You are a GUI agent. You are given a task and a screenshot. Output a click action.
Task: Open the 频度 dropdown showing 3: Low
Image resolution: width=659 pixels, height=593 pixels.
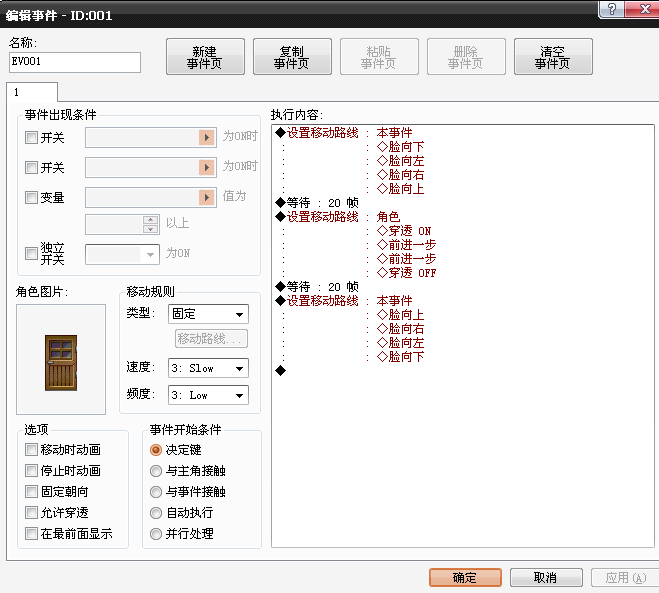[x=208, y=395]
